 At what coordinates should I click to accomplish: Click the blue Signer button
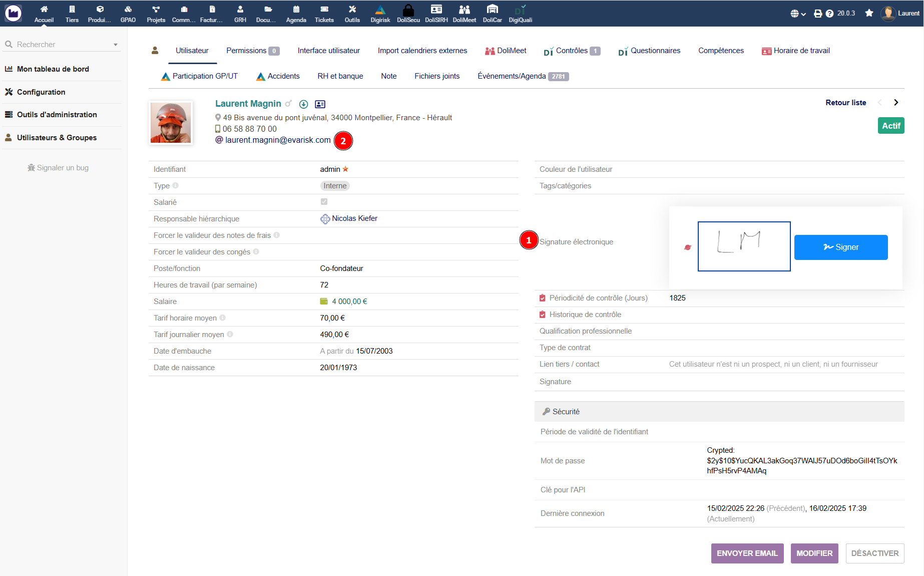841,247
